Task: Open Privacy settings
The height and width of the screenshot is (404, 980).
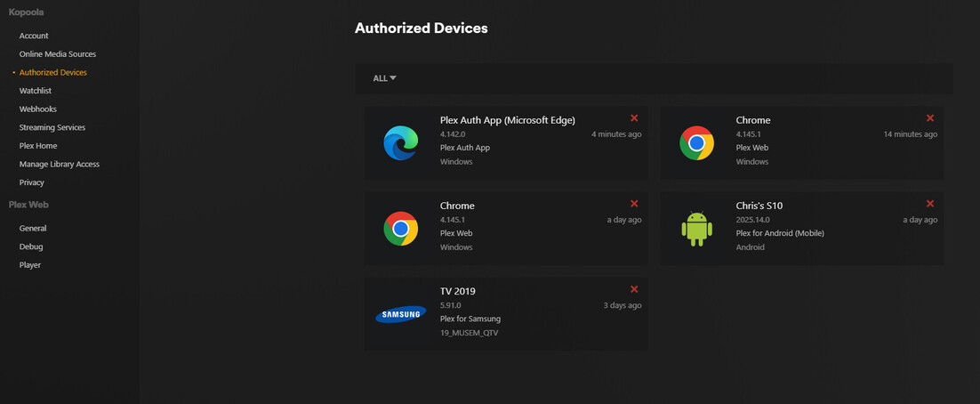Action: click(32, 182)
